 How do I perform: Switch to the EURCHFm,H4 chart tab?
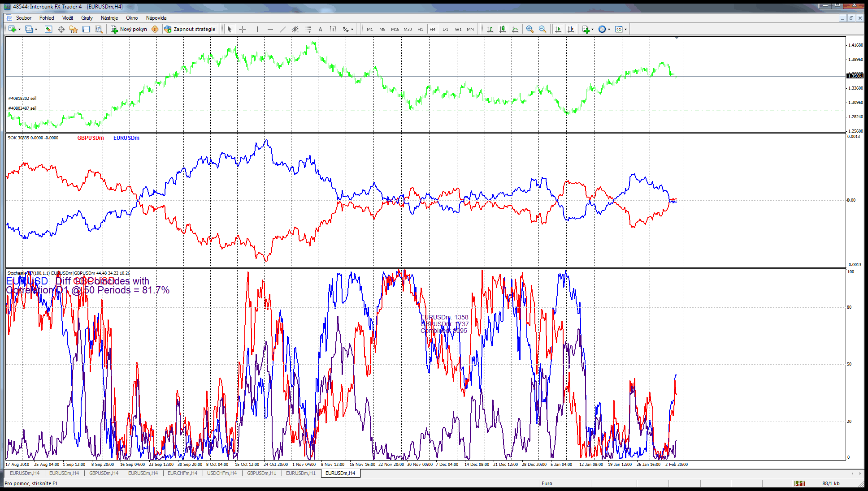tap(182, 473)
